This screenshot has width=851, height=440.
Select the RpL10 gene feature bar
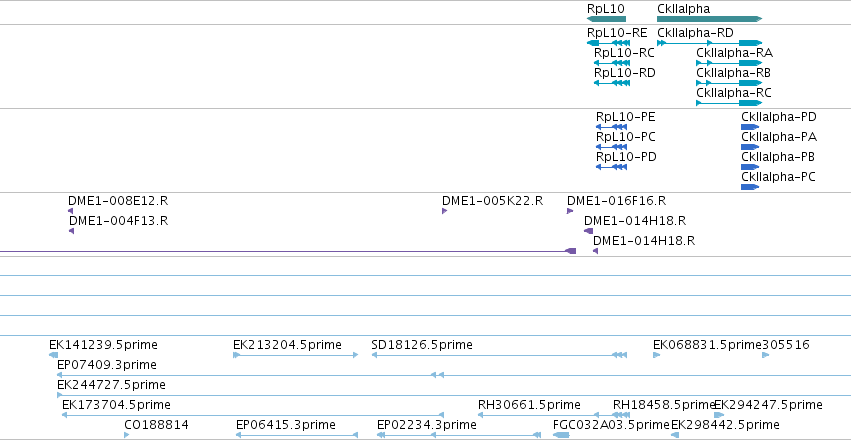[606, 19]
